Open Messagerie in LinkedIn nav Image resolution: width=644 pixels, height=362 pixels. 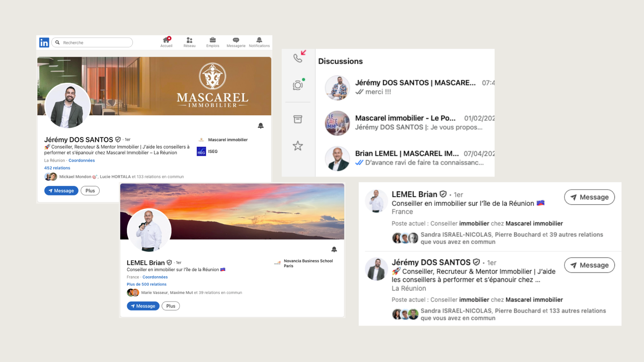pos(236,42)
